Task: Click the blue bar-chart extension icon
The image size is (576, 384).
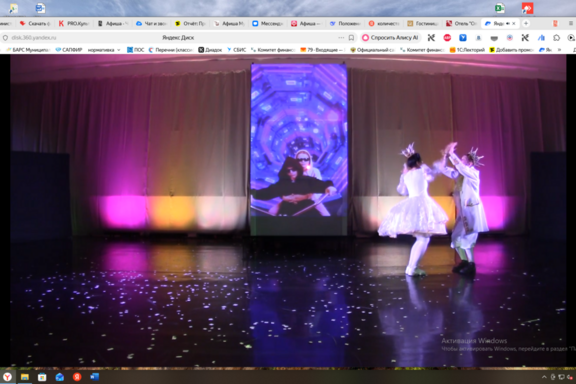Action: pyautogui.click(x=541, y=38)
